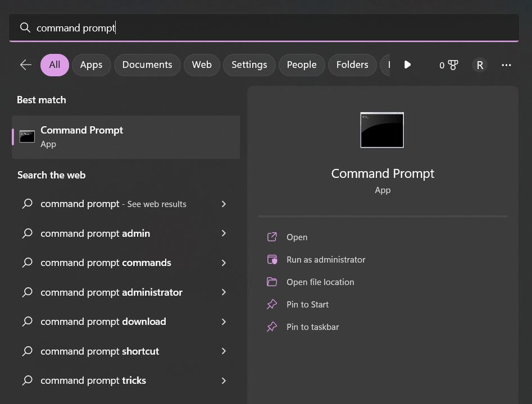Select the Documents filter tab
Screen dimensions: 532x404
(x=147, y=65)
